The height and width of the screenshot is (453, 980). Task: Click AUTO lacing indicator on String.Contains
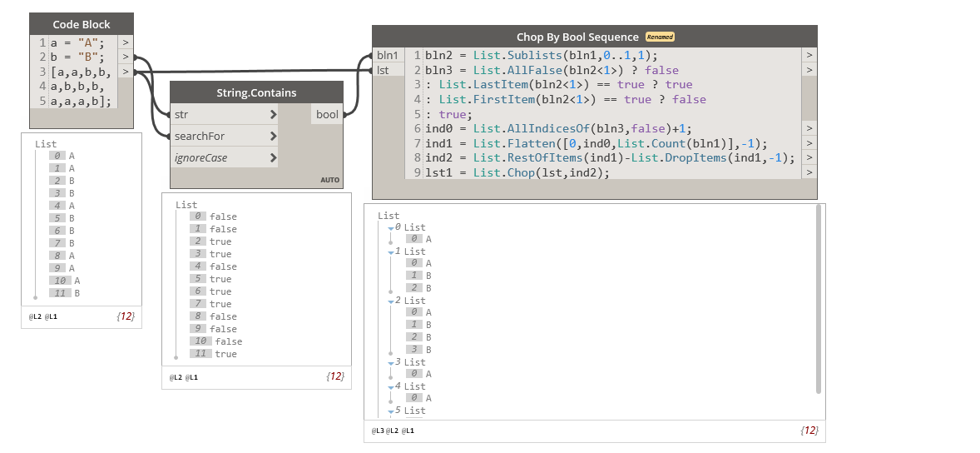click(330, 180)
